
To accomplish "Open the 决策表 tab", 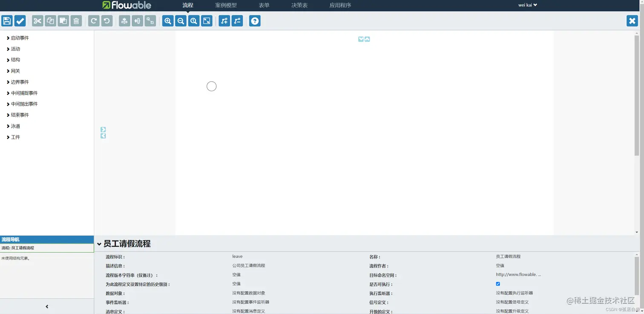I will (x=299, y=5).
